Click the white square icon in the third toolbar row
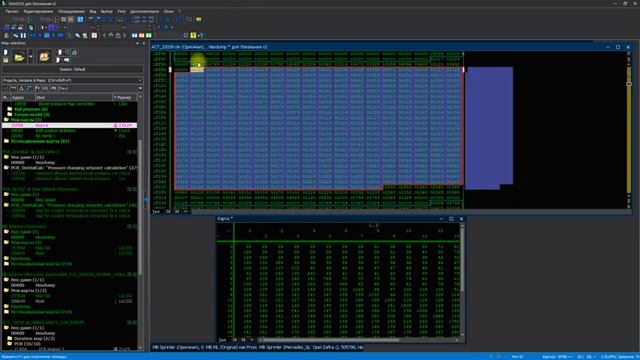This screenshot has height=360, width=640. coord(94,36)
